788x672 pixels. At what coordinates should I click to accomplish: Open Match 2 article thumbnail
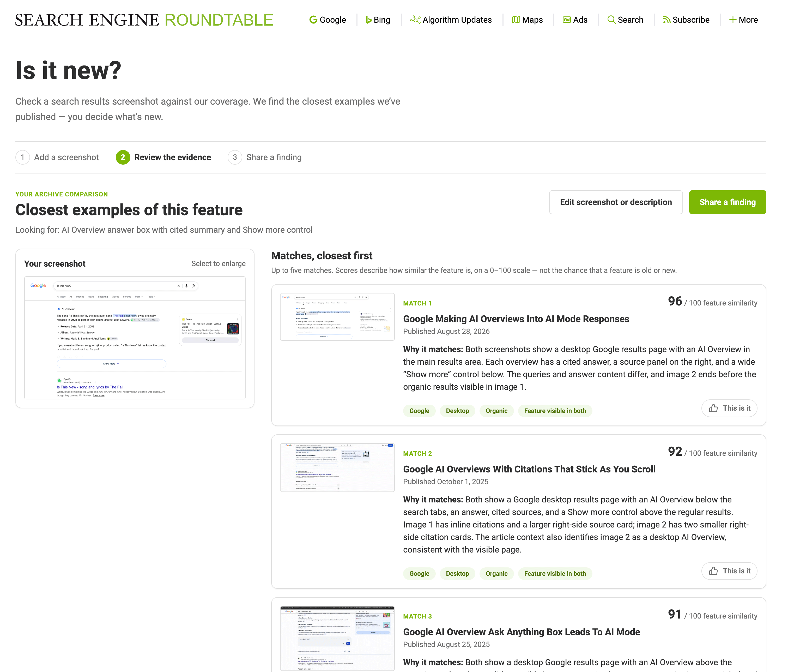(x=337, y=467)
